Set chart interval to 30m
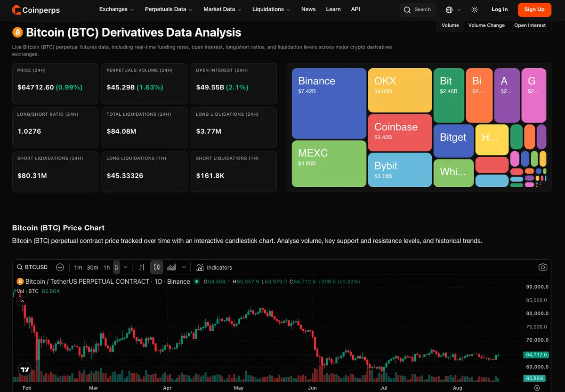This screenshot has width=565, height=392. [93, 267]
